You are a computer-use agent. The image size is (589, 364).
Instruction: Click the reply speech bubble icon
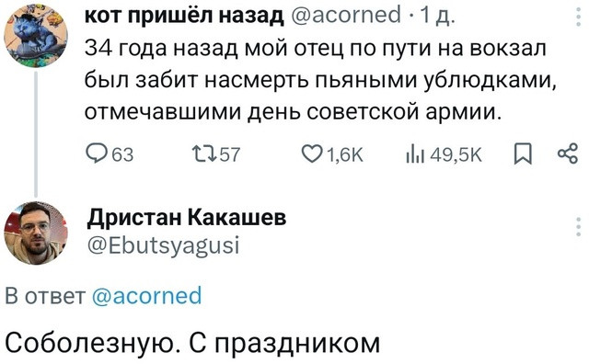pyautogui.click(x=95, y=154)
